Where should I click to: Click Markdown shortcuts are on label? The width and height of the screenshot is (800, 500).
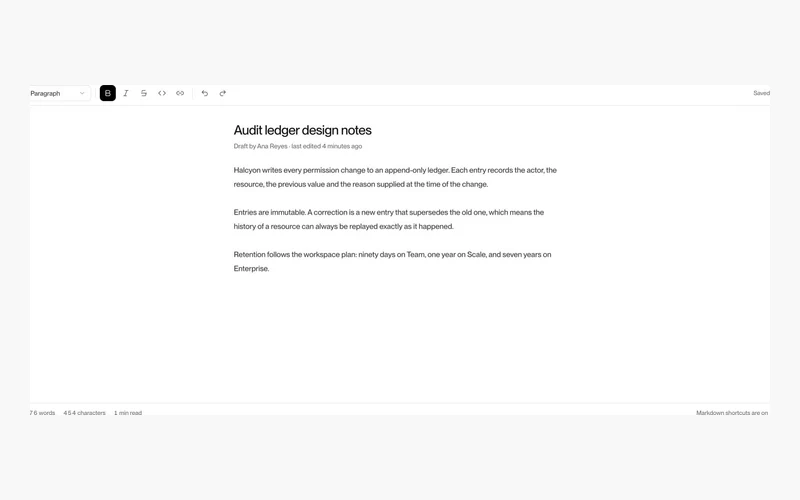tap(732, 413)
